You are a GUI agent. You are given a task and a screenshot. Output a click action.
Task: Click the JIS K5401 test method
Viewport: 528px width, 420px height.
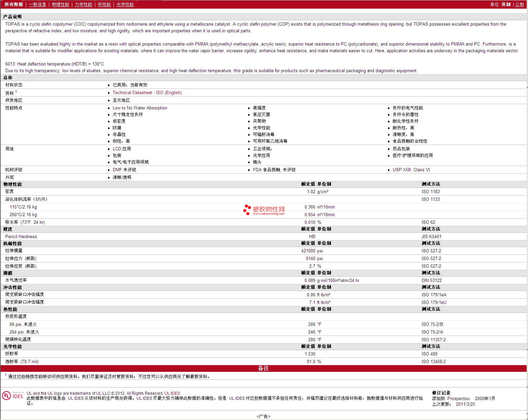(x=431, y=236)
